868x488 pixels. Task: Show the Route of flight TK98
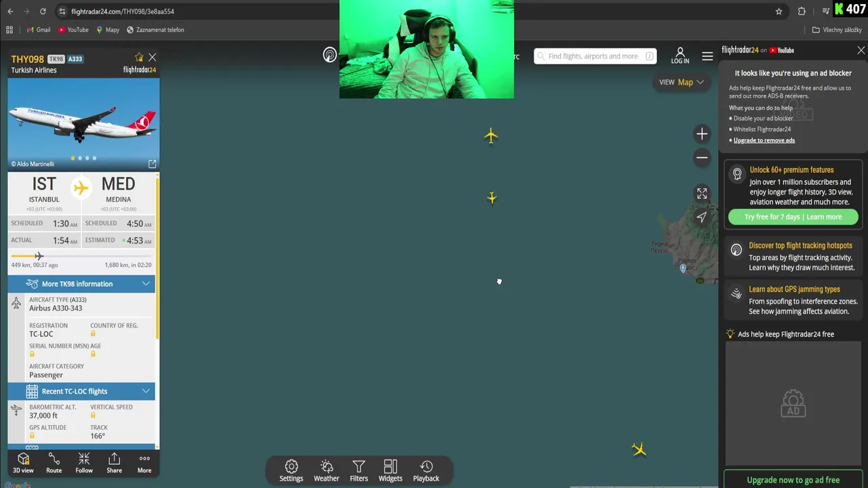pos(54,464)
